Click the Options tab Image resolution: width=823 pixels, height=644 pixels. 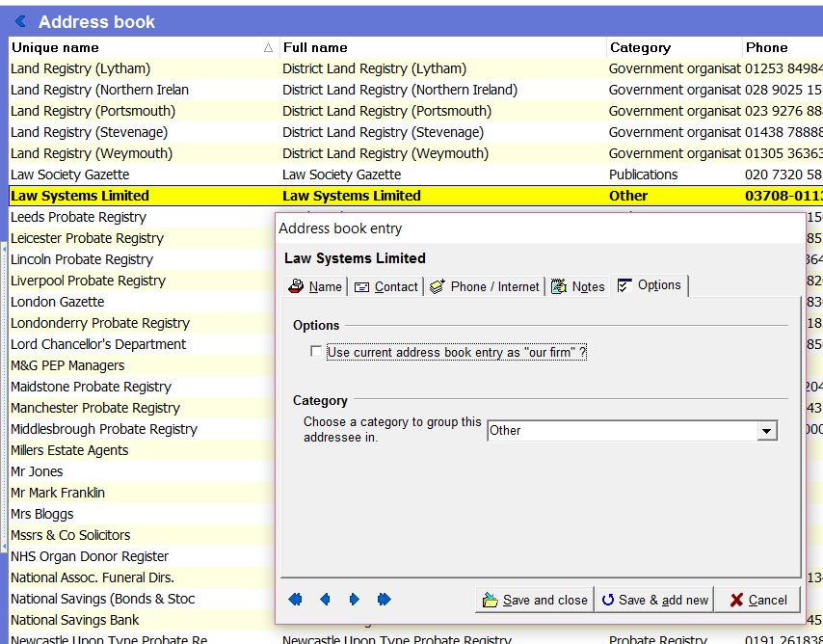[x=650, y=285]
